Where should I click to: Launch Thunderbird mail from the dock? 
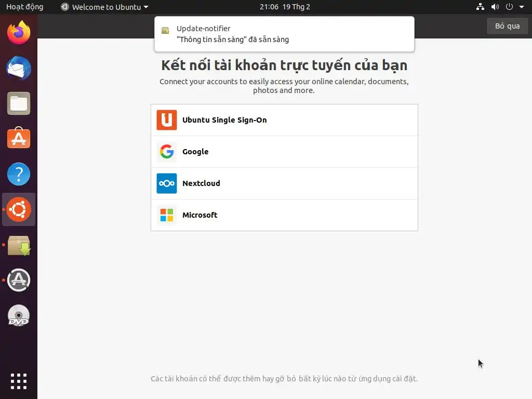[19, 68]
